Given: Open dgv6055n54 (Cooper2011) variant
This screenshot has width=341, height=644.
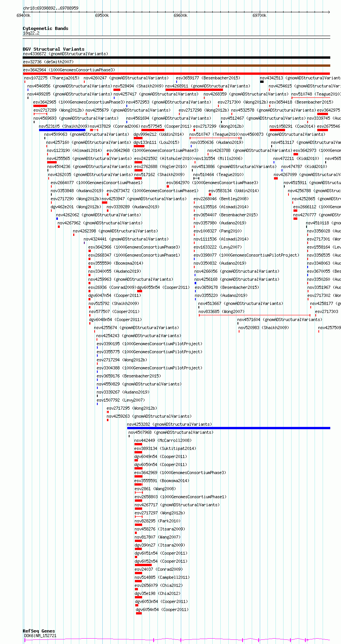Looking at the screenshot, I should pos(163,287).
